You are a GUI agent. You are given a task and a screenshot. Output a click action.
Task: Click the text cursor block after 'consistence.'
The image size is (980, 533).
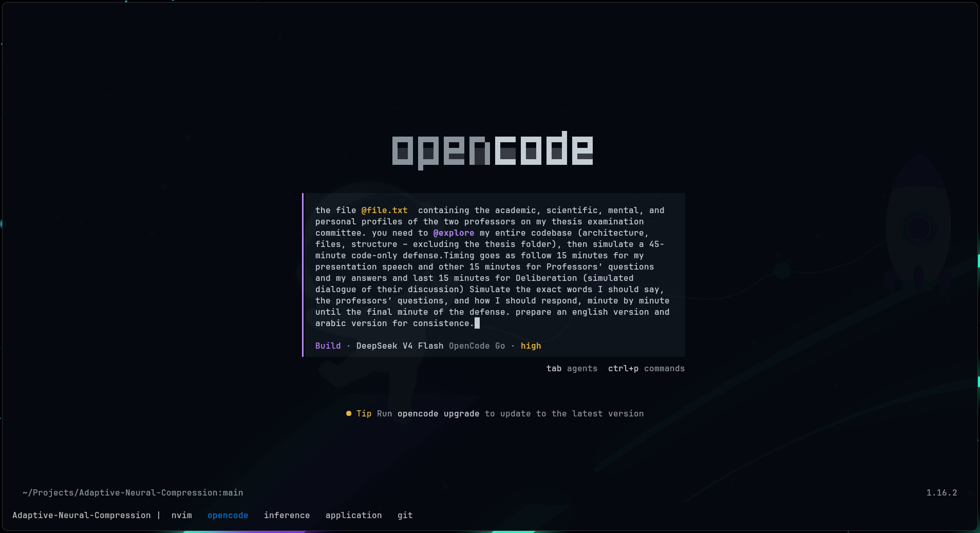tap(477, 323)
